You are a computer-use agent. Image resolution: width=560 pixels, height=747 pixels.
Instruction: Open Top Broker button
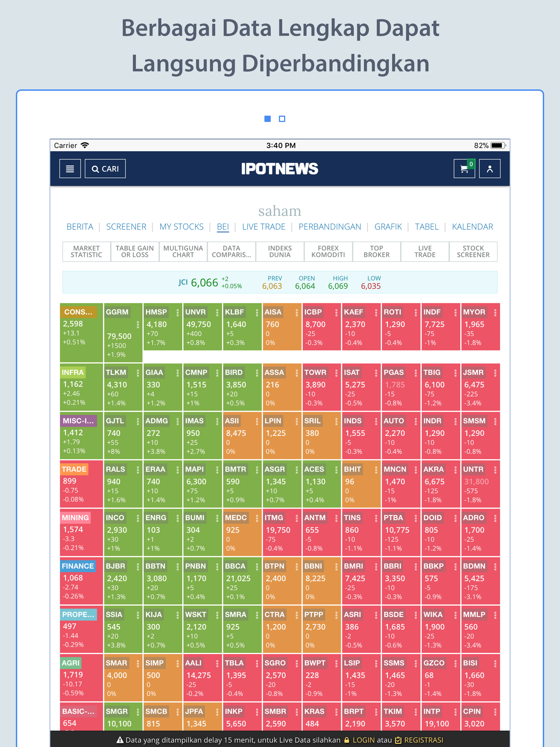377,252
